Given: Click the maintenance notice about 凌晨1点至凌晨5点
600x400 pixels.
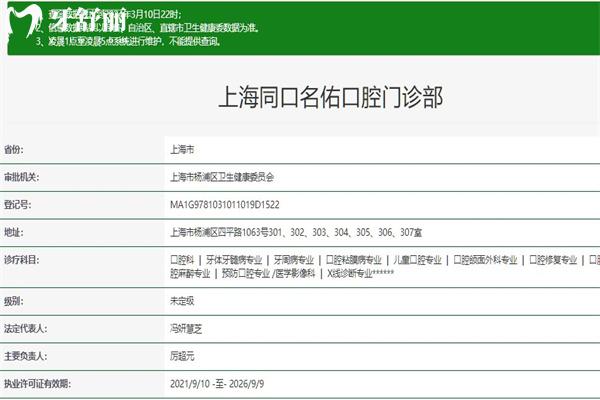Looking at the screenshot, I should [x=129, y=41].
